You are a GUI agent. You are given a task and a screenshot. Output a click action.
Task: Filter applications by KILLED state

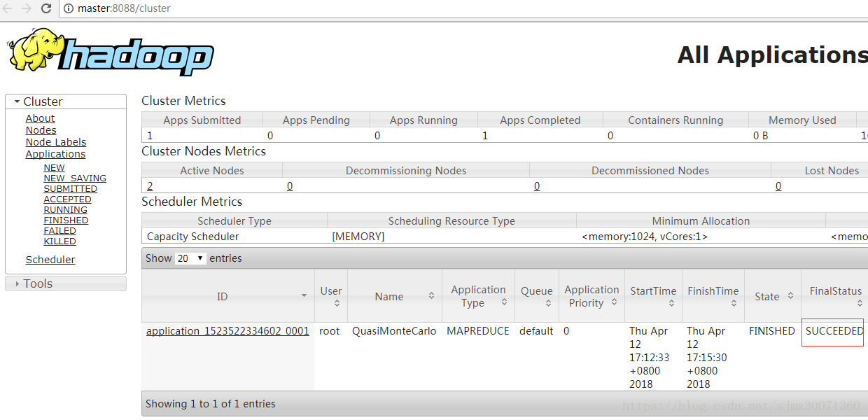pyautogui.click(x=59, y=241)
